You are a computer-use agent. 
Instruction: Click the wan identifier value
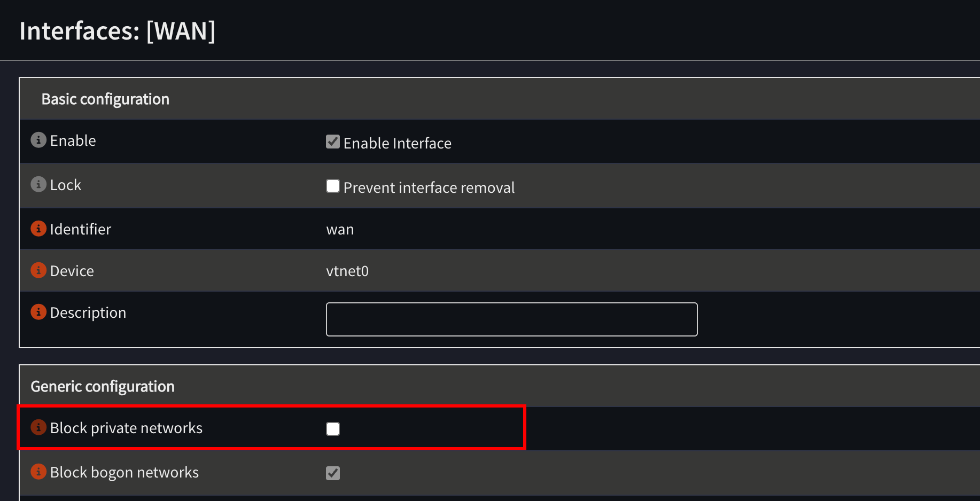pos(340,229)
